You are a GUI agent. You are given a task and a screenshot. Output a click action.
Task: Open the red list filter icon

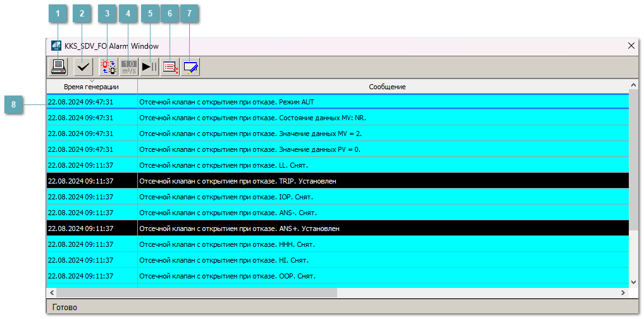pos(170,66)
